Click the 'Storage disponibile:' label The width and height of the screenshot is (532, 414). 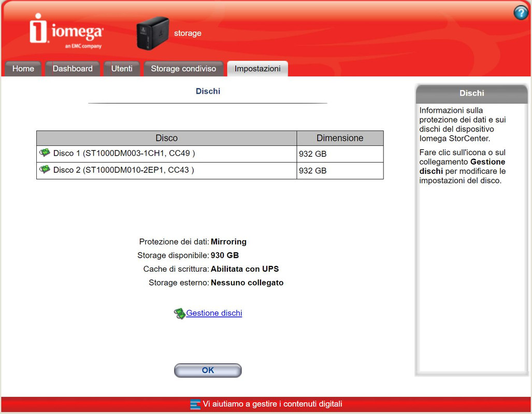pos(173,255)
